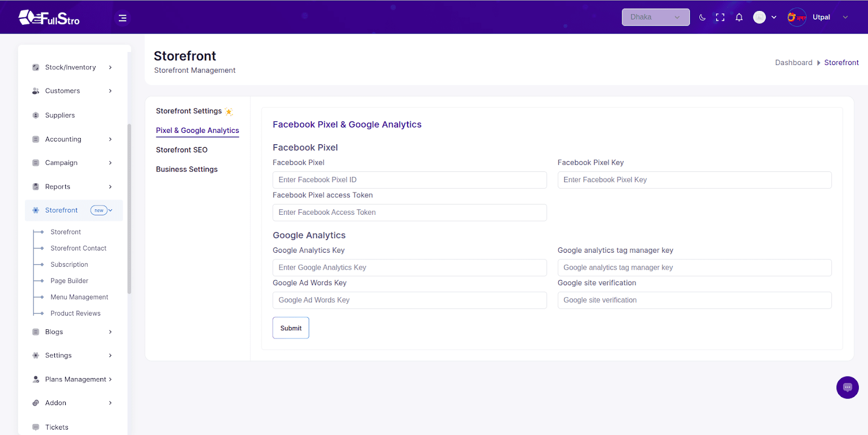Focus the Google site verification field
The width and height of the screenshot is (868, 435).
click(x=694, y=300)
